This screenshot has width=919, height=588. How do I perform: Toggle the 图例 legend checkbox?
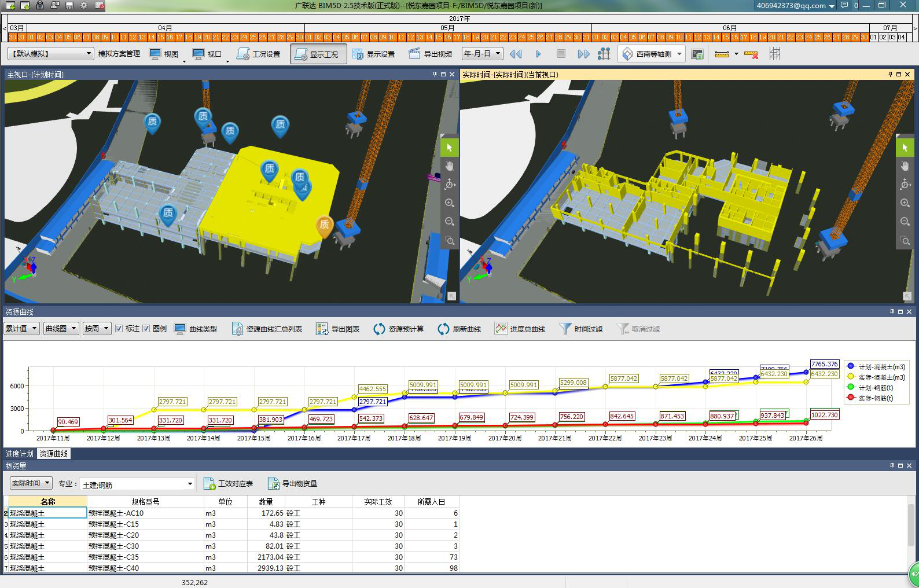click(x=146, y=329)
